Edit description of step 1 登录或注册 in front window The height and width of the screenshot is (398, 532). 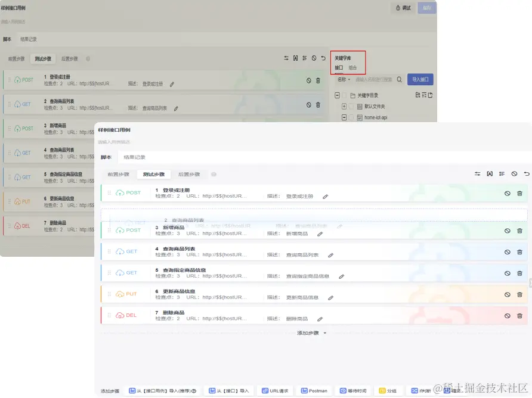pyautogui.click(x=326, y=197)
